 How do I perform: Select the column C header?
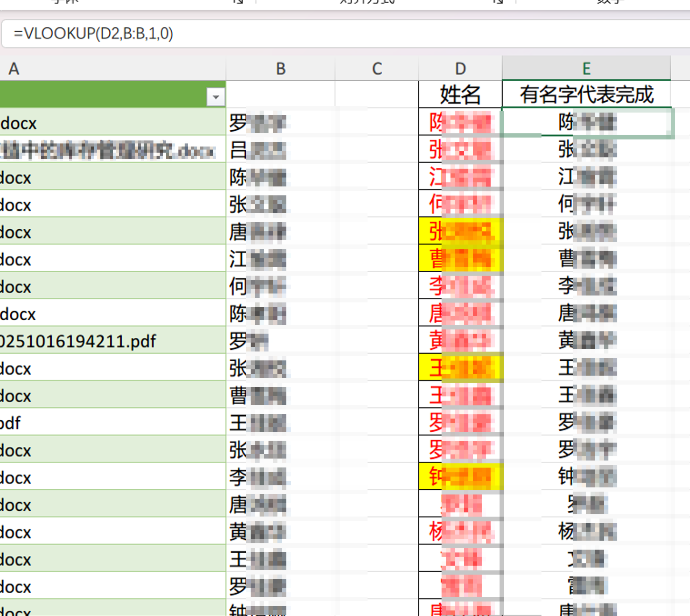coord(377,69)
